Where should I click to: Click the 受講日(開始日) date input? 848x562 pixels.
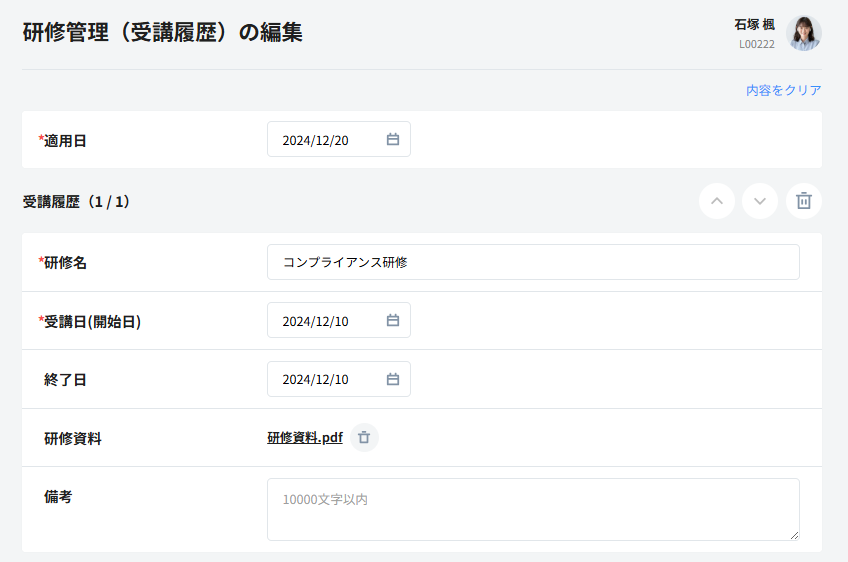(320, 321)
